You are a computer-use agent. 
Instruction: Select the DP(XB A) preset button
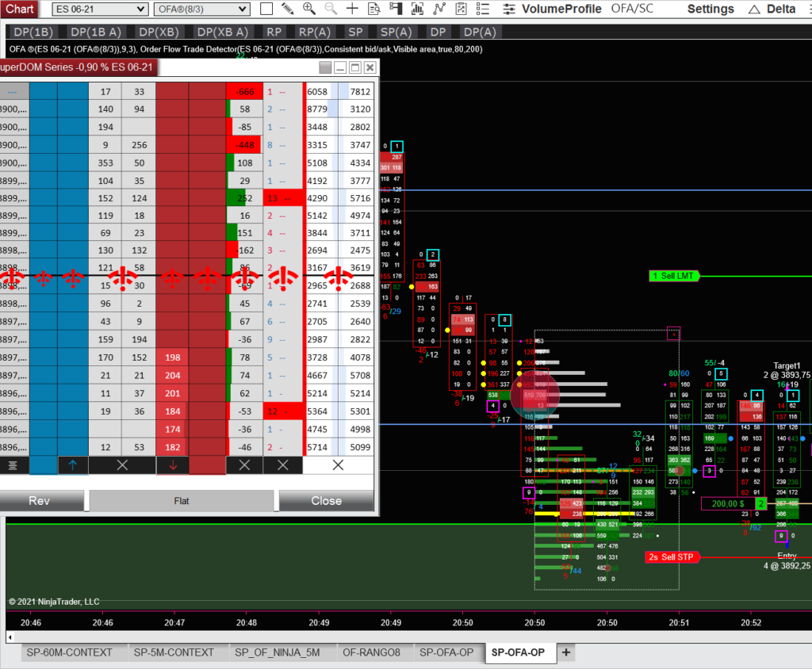click(223, 32)
